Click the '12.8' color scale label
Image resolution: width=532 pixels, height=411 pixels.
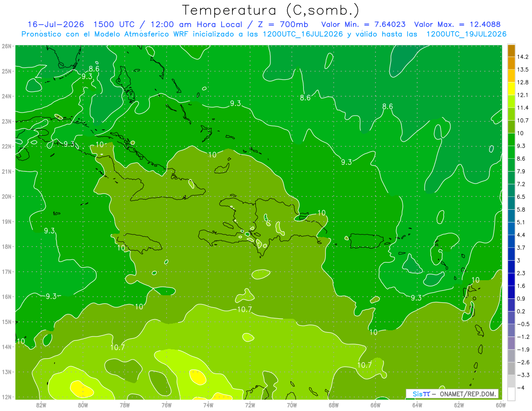pos(523,82)
